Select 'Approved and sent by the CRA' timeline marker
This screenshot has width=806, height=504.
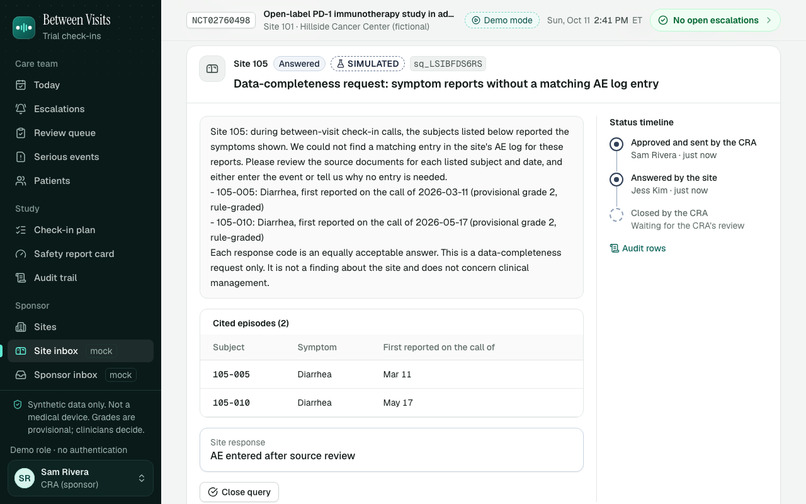point(616,144)
